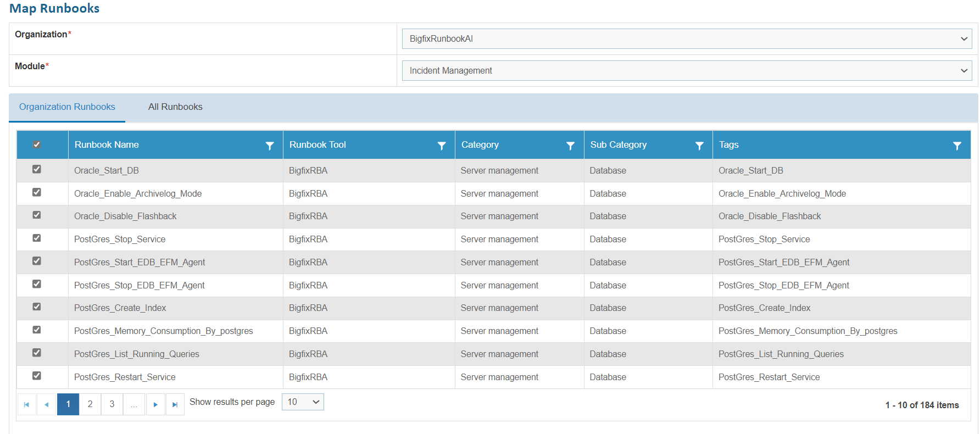Go to page 3
This screenshot has height=434, width=980.
112,404
